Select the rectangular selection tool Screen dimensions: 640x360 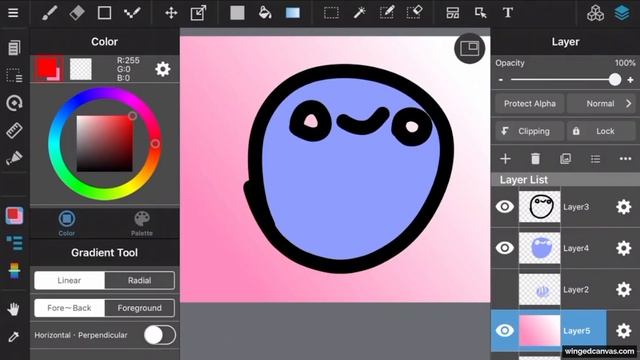[331, 13]
